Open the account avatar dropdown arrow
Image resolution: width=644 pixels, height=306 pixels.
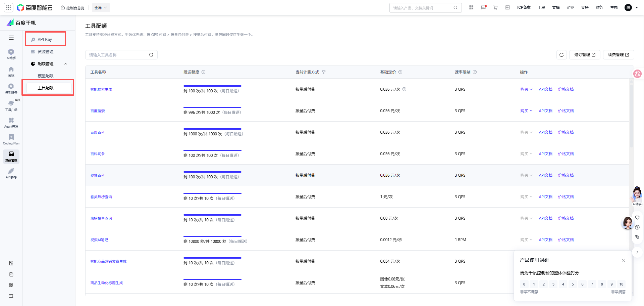(x=637, y=8)
